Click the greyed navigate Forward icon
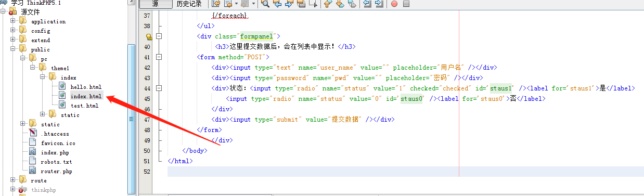Screen dimensions: 644x196 coord(244,3)
